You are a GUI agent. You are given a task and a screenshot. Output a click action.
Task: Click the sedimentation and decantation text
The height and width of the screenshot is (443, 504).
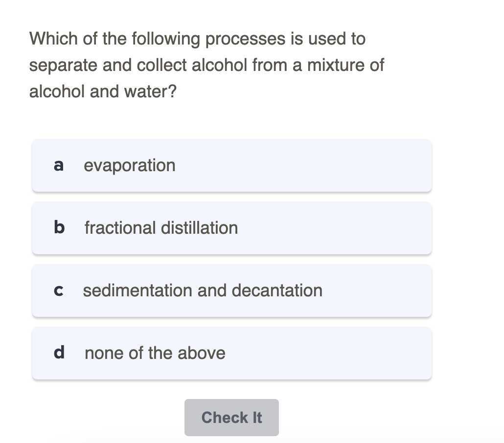click(x=203, y=290)
